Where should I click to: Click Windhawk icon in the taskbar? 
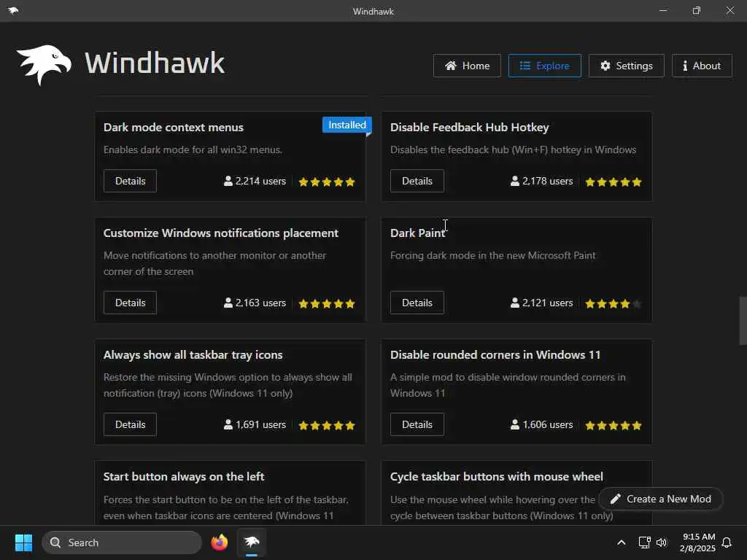point(252,542)
